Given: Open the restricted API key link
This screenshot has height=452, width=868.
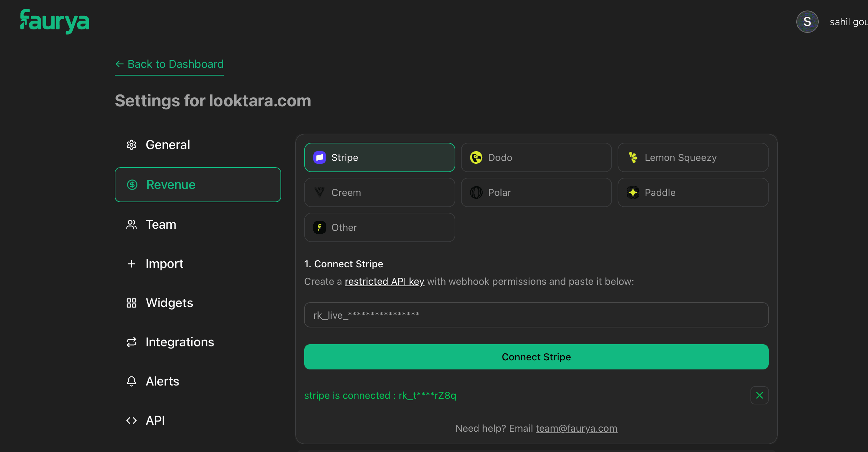Looking at the screenshot, I should click(x=385, y=282).
